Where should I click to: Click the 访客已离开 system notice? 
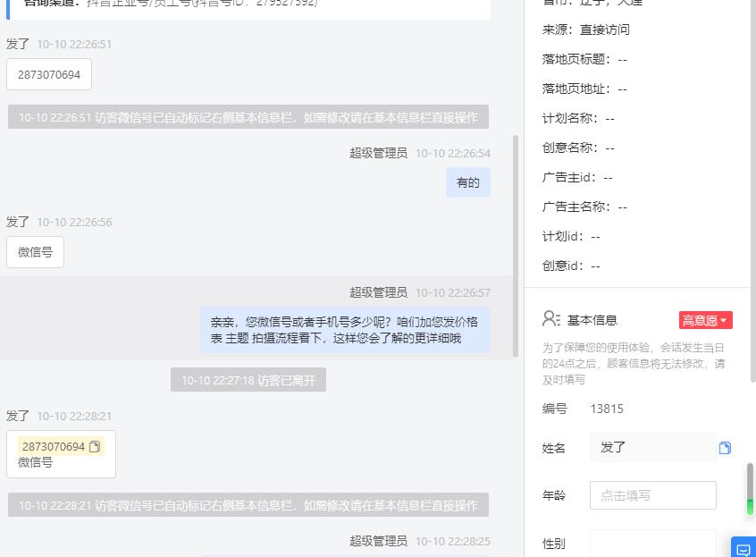(248, 380)
